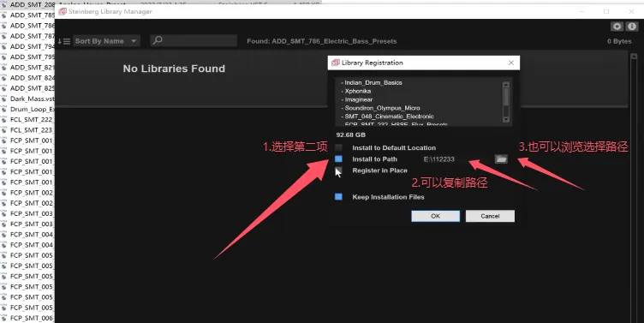Click the Steinberg Library Manager title bar icon
The width and height of the screenshot is (644, 323).
[x=63, y=11]
